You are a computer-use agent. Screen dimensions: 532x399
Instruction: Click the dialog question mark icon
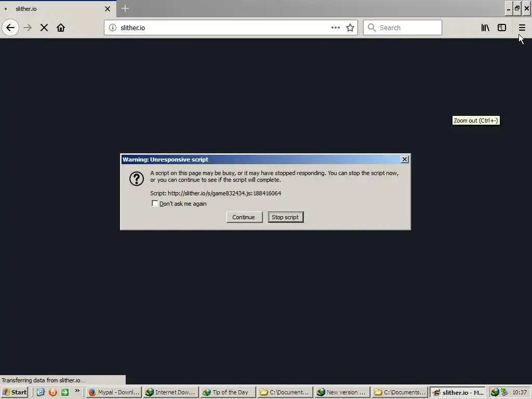pos(137,179)
